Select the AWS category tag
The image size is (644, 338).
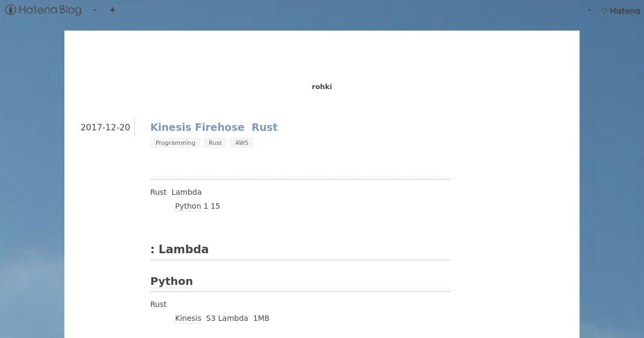[241, 143]
